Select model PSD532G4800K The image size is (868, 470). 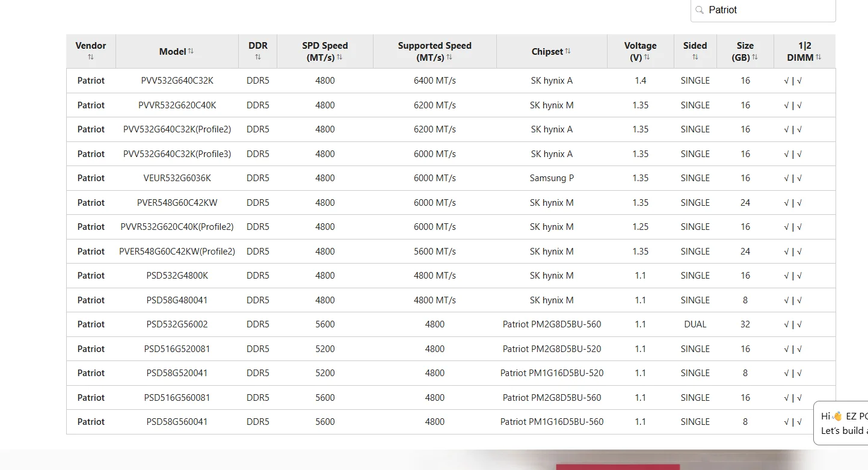pyautogui.click(x=177, y=276)
